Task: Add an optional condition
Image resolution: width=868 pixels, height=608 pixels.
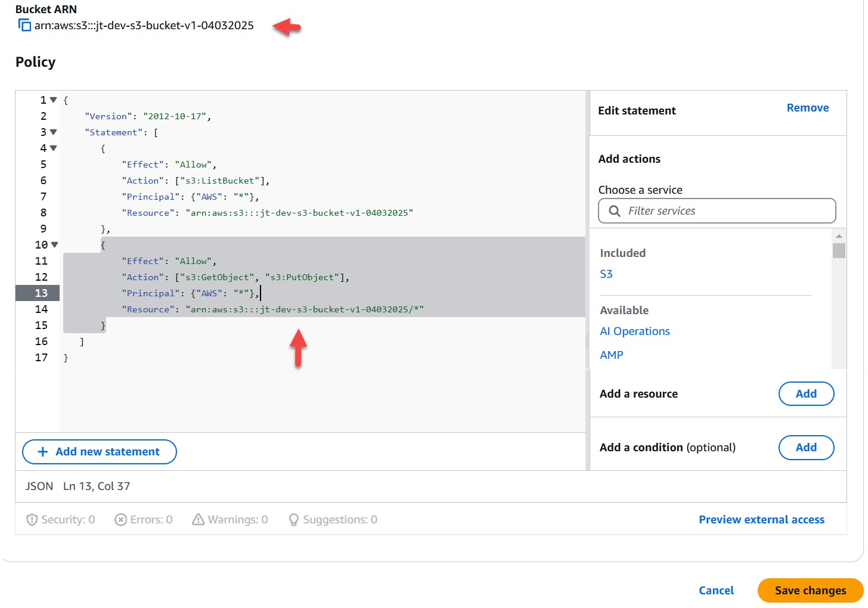Action: click(x=806, y=448)
